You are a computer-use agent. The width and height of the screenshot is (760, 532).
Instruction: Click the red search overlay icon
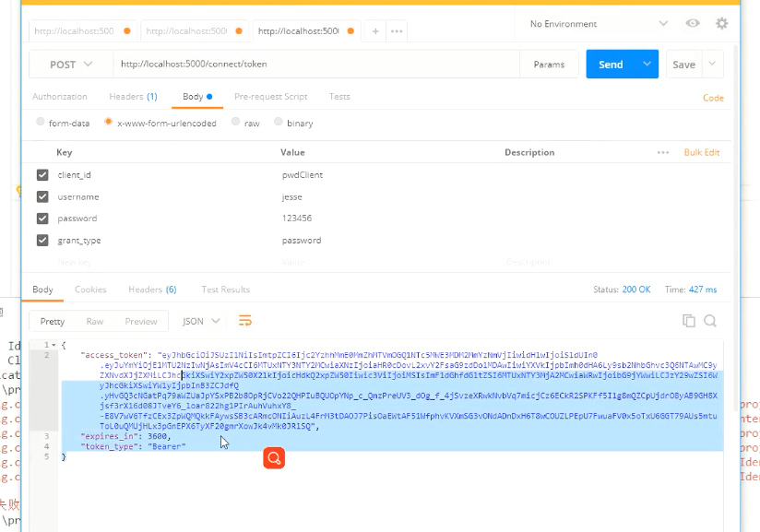pyautogui.click(x=274, y=458)
